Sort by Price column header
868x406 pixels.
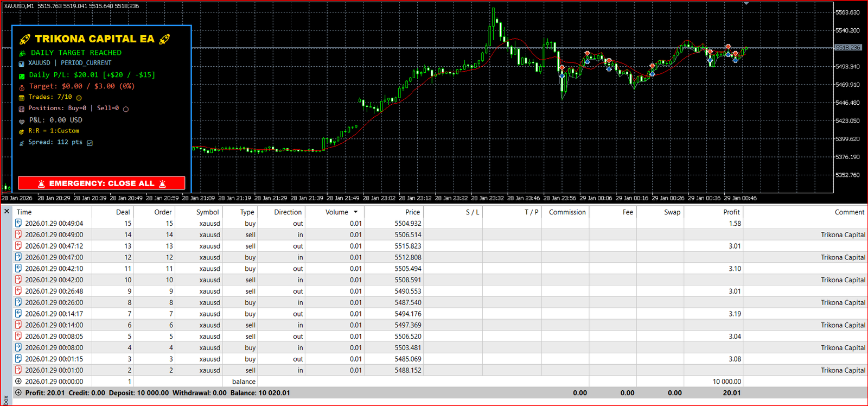[x=413, y=212]
